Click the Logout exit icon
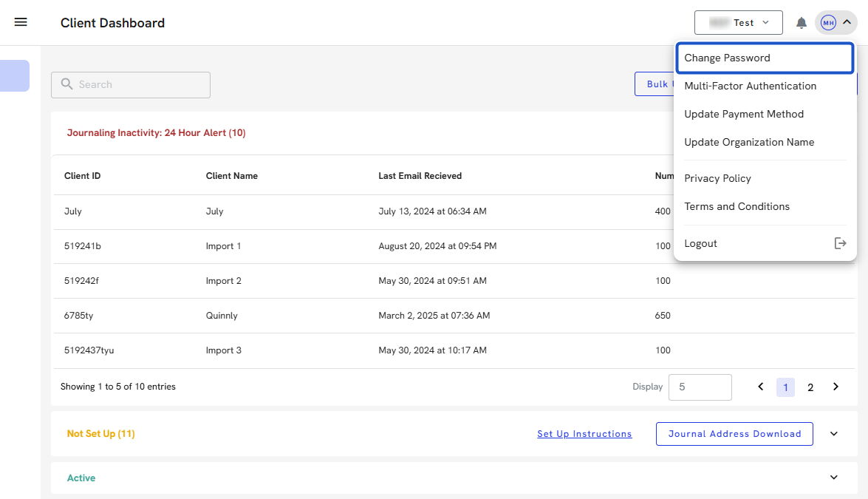 (840, 243)
